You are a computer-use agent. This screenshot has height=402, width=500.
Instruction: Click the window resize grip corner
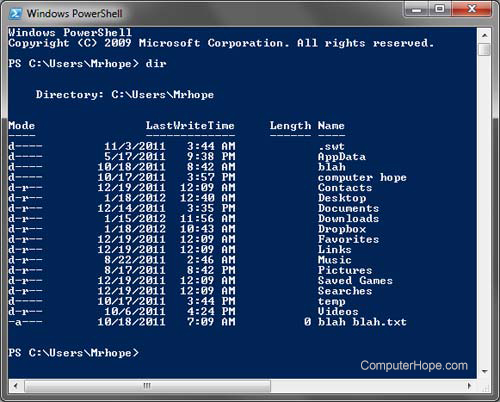point(485,387)
